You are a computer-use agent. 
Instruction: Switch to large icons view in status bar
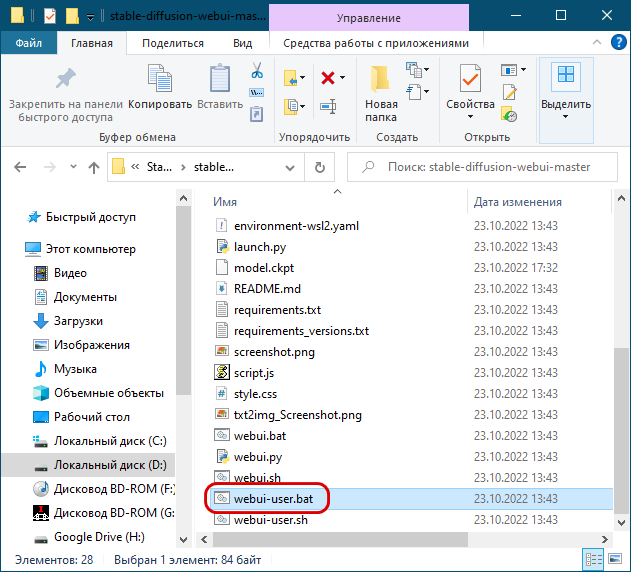[x=615, y=560]
